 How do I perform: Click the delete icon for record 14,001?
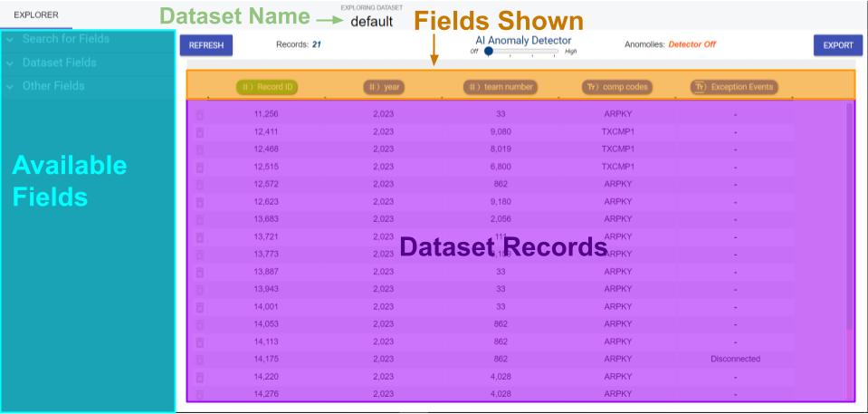[x=200, y=308]
